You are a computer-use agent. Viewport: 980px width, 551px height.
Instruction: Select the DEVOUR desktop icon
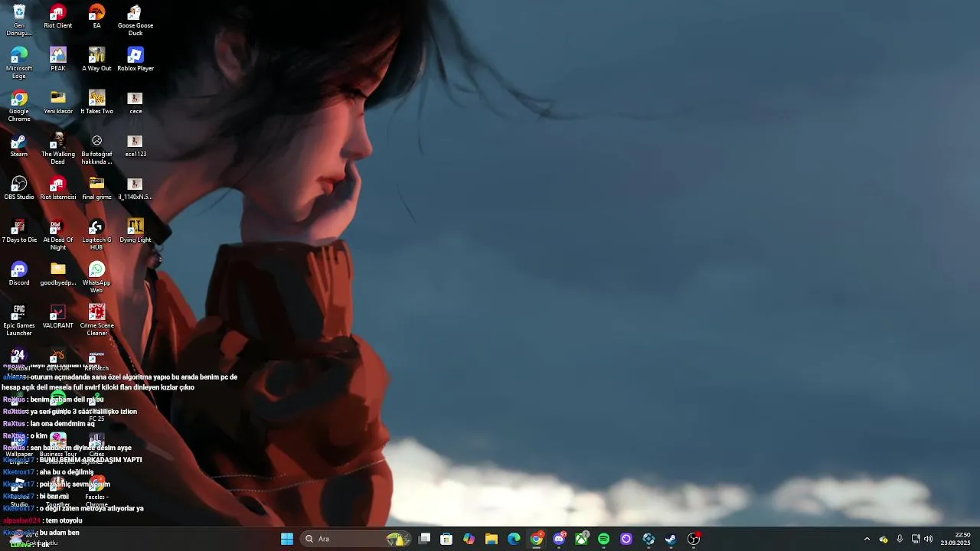point(58,359)
